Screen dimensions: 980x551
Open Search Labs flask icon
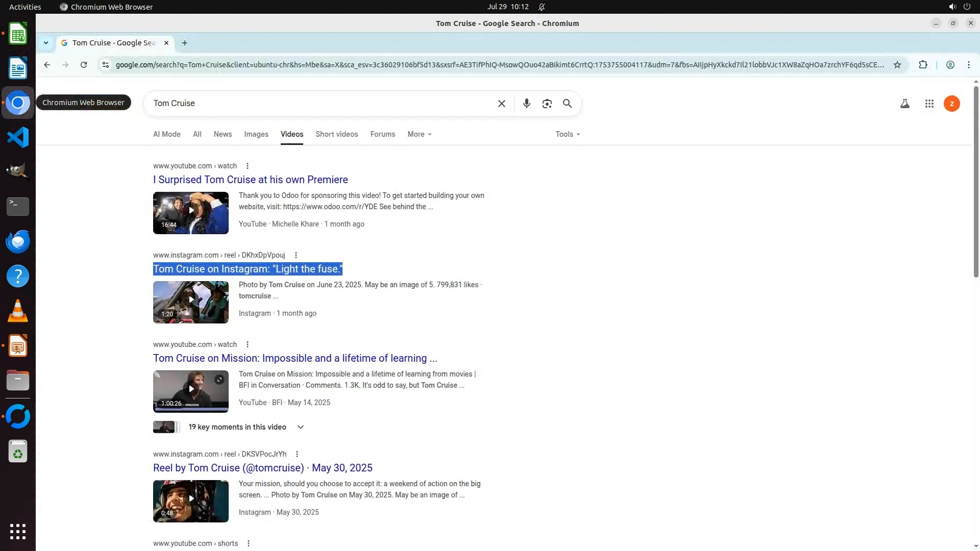tap(904, 104)
